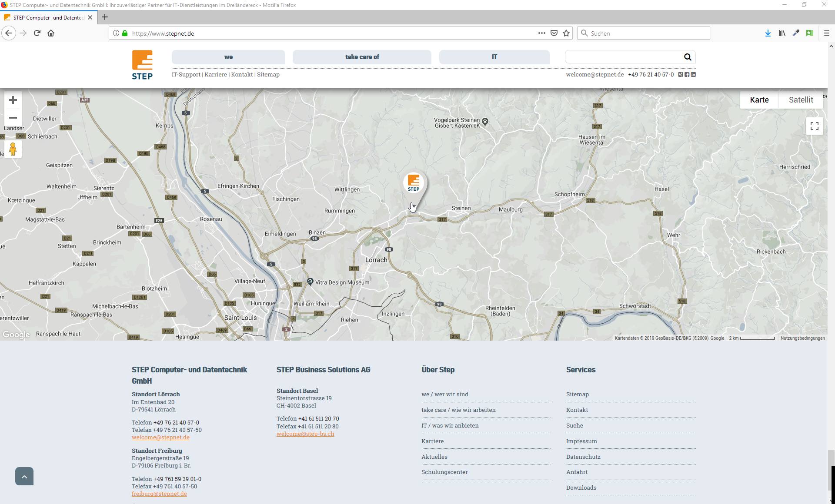Click the Karriere link in header
This screenshot has height=504, width=835.
click(x=216, y=75)
